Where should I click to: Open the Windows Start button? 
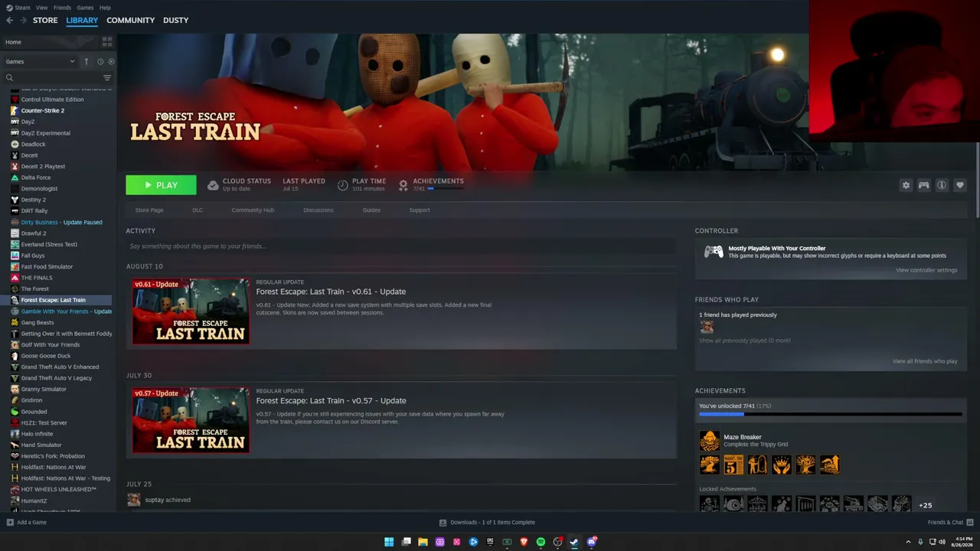[389, 542]
